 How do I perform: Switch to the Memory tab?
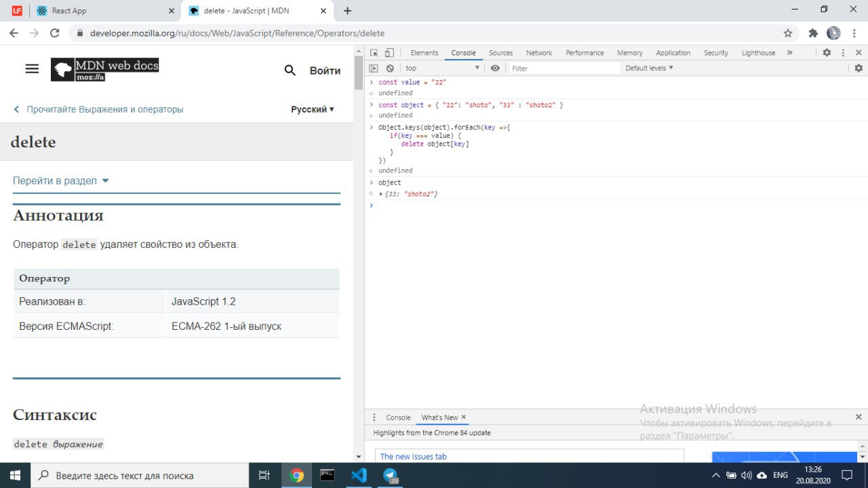(630, 53)
